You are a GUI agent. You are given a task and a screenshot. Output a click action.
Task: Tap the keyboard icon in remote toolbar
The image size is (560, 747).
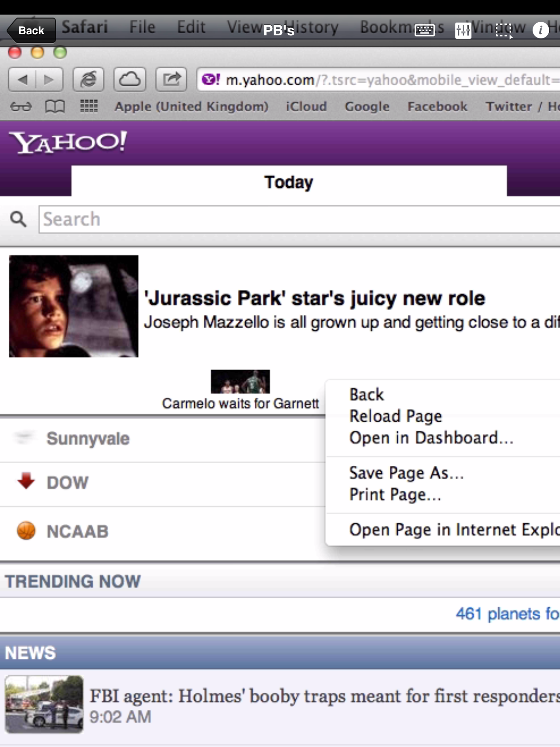click(425, 30)
